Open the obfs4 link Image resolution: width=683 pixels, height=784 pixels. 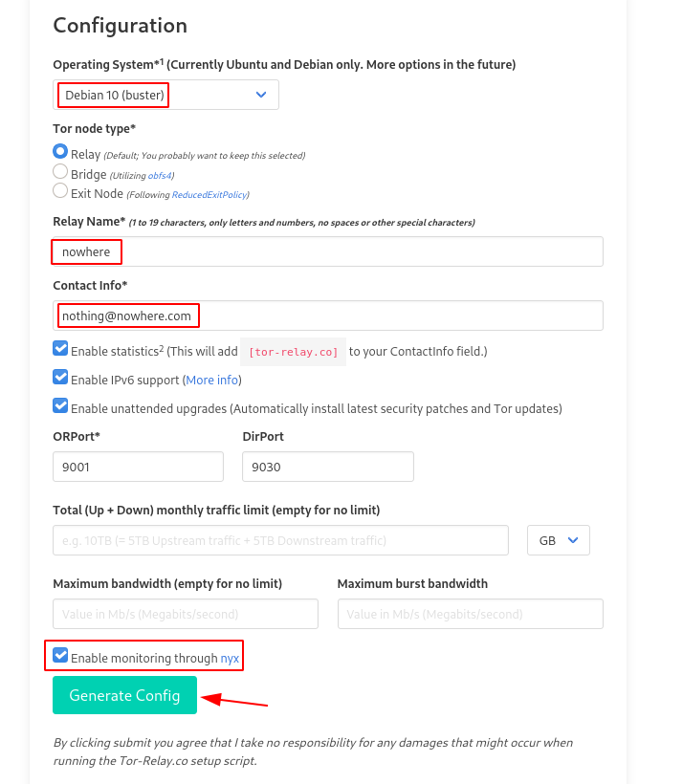pyautogui.click(x=160, y=176)
